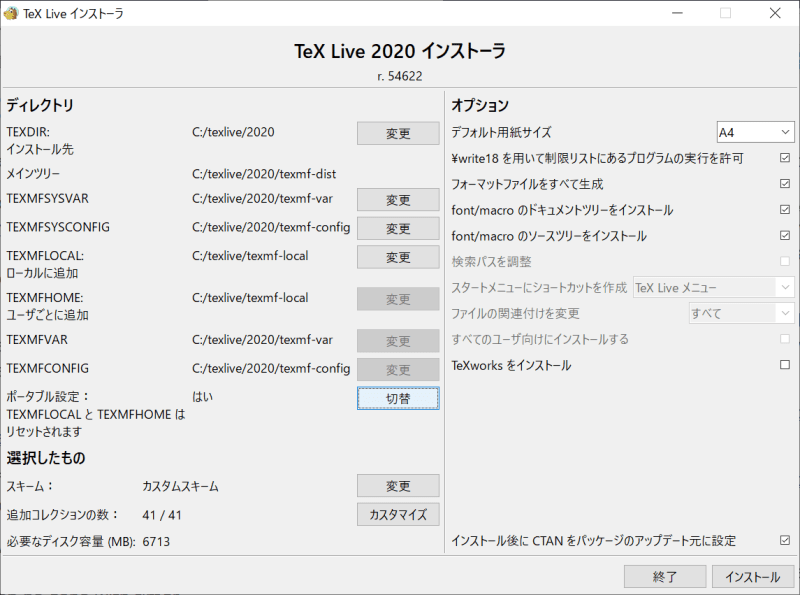Minimize the TeX Live installer window

point(679,13)
